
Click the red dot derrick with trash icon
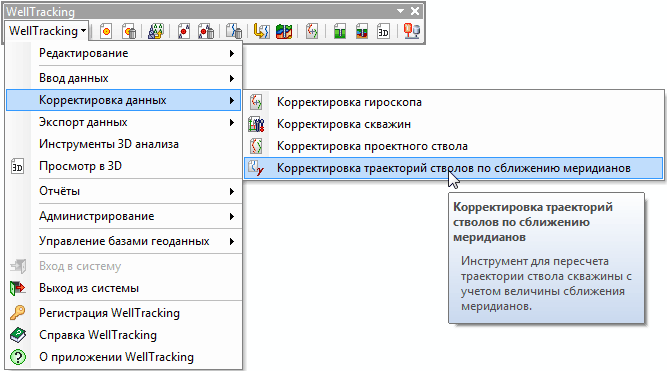[206, 31]
